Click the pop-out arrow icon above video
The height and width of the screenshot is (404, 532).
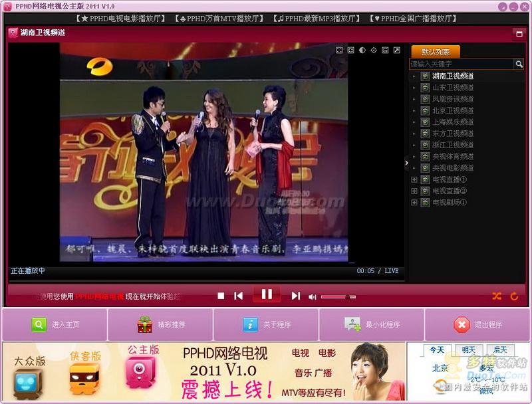coord(396,50)
